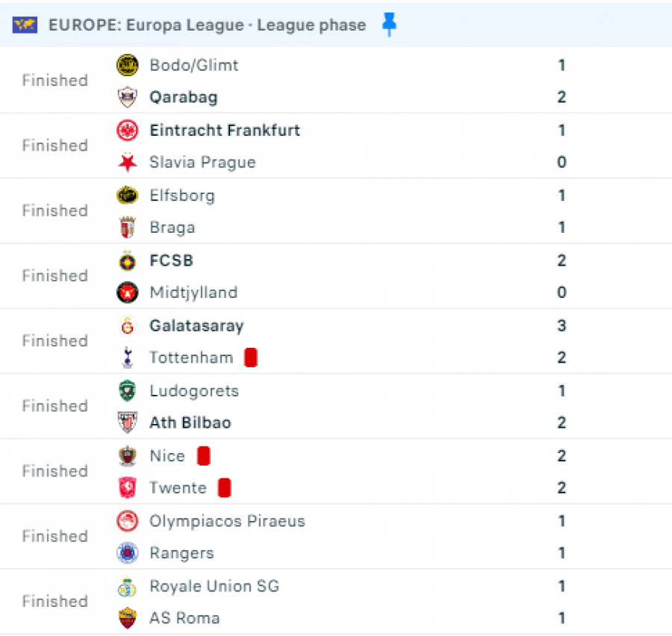Screen dimensions: 672x636
Task: Click the AS Roma club crest
Action: click(x=128, y=618)
